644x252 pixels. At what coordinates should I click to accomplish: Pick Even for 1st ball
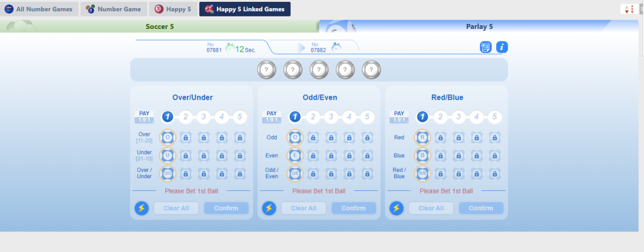pyautogui.click(x=295, y=155)
